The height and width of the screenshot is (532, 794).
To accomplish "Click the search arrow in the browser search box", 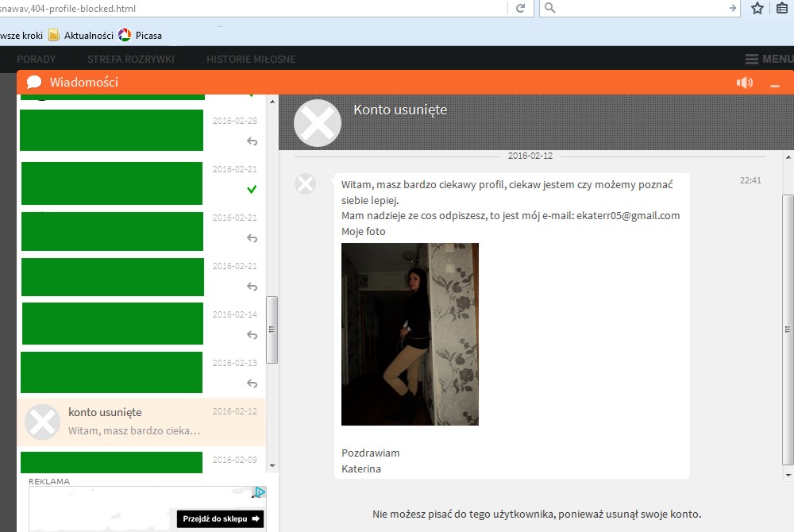I will tap(733, 8).
